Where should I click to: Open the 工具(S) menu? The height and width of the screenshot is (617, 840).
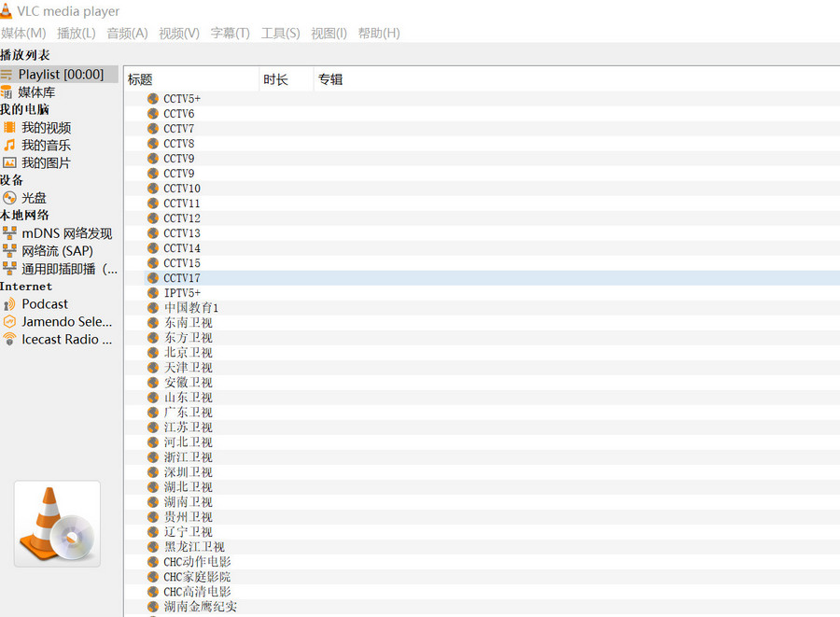click(x=280, y=34)
